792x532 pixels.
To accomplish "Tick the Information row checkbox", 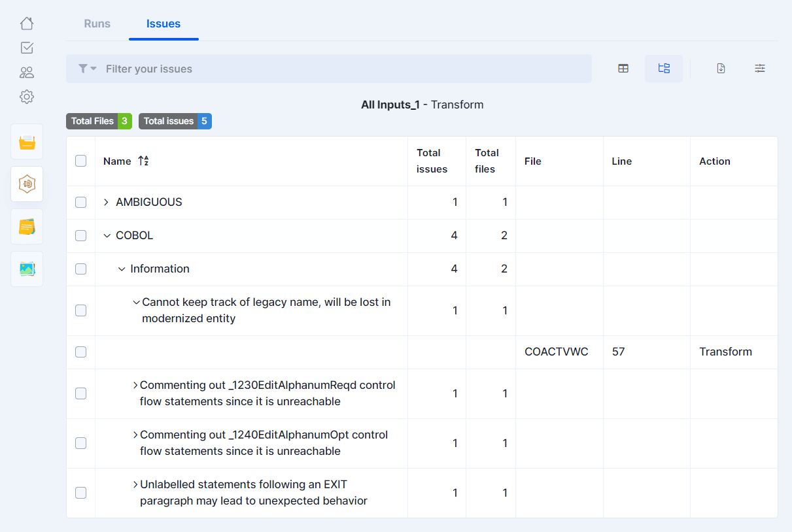I will pos(80,269).
